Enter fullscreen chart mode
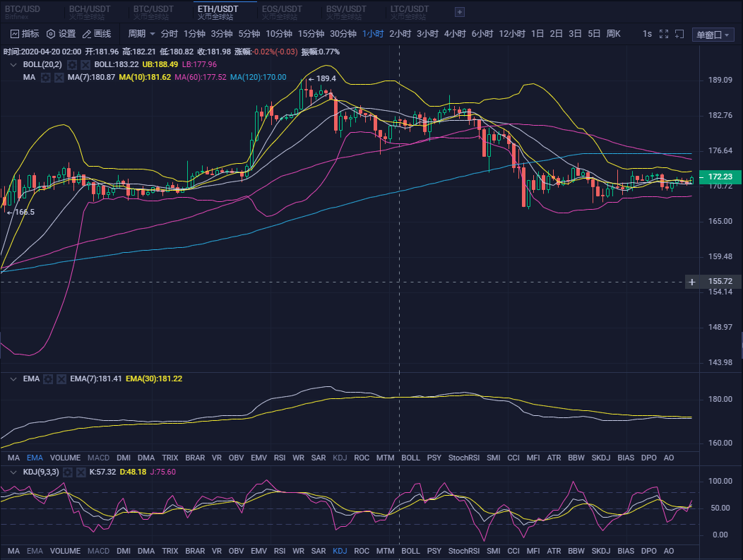This screenshot has width=743, height=560. [663, 34]
